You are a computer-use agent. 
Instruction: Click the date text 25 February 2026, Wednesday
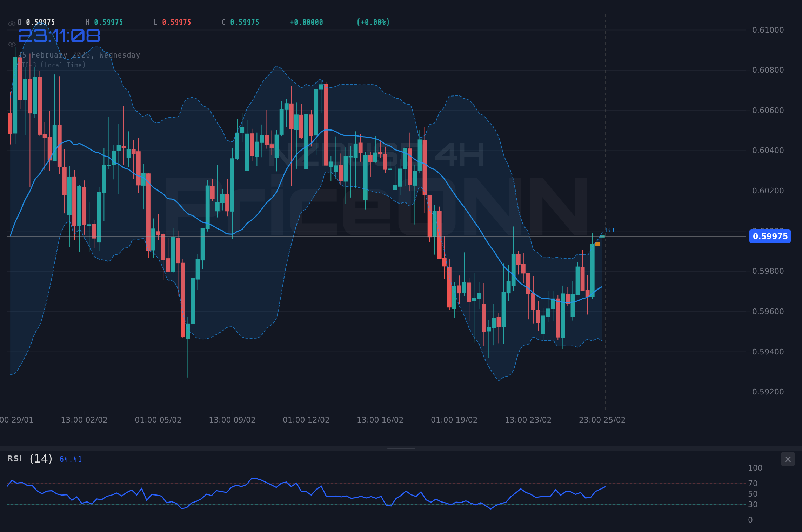(79, 55)
